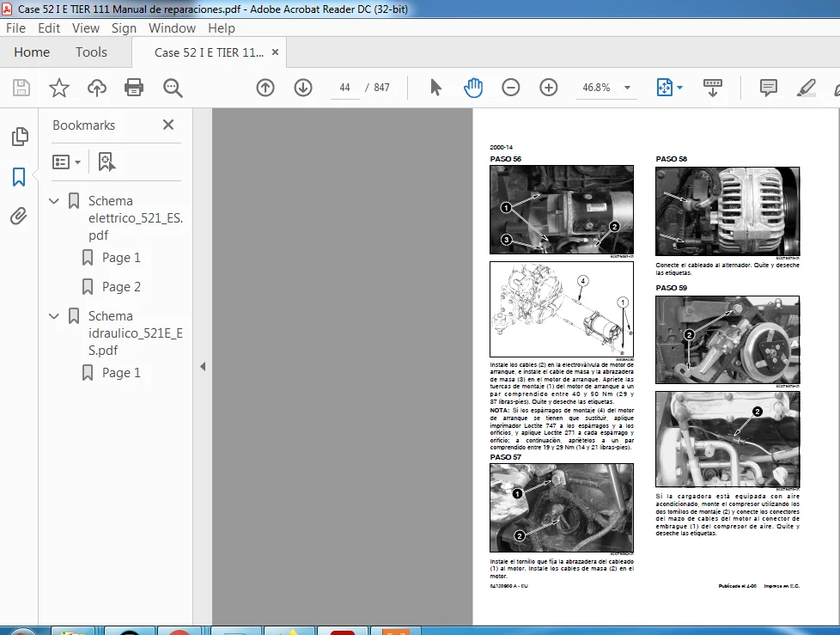Select the highlighter pen tool
Image resolution: width=840 pixels, height=635 pixels.
pos(806,88)
